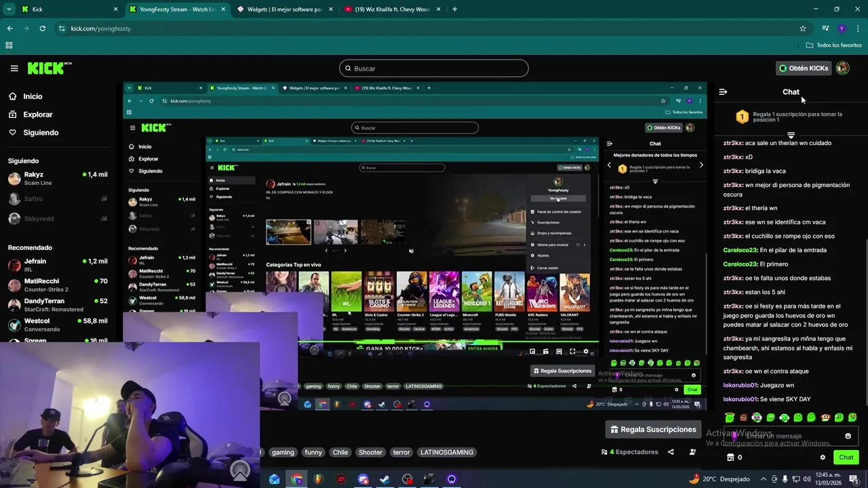Collapse the chat panel with the arrow icon

(723, 91)
